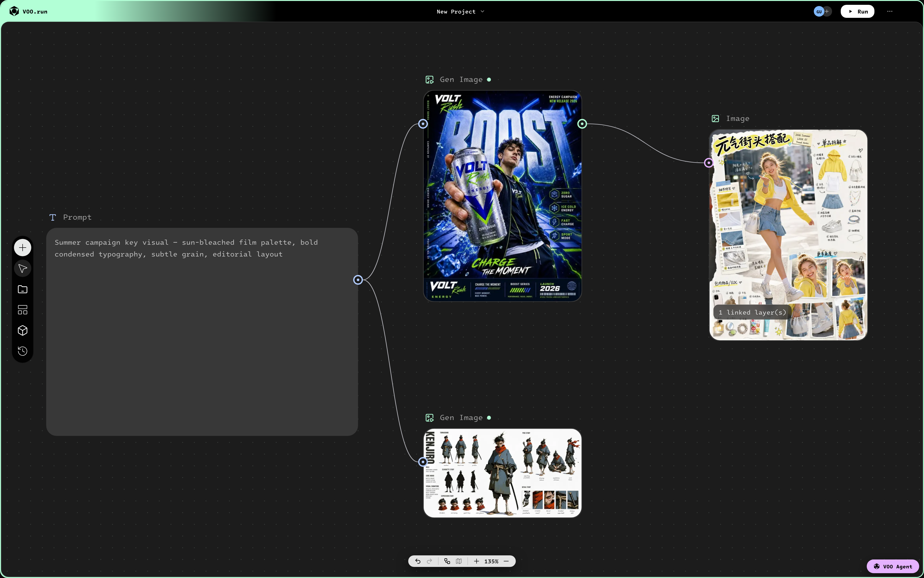The height and width of the screenshot is (578, 924).
Task: Select the Kenjiro character sheet thumbnail
Action: click(502, 473)
